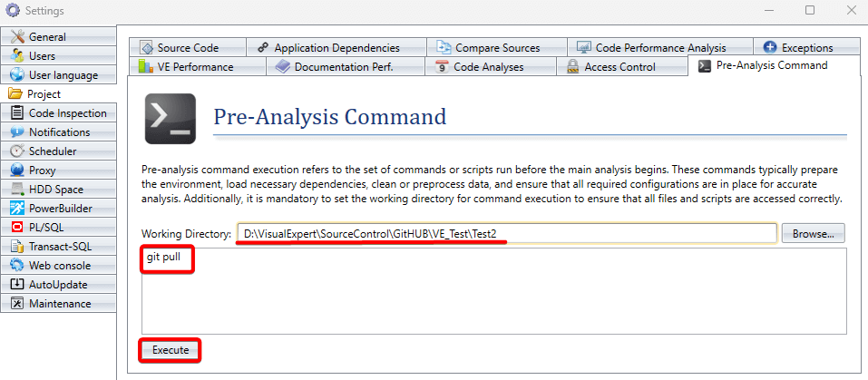Open the VE Performance tab
Screen dimensions: 868x380
[198, 66]
